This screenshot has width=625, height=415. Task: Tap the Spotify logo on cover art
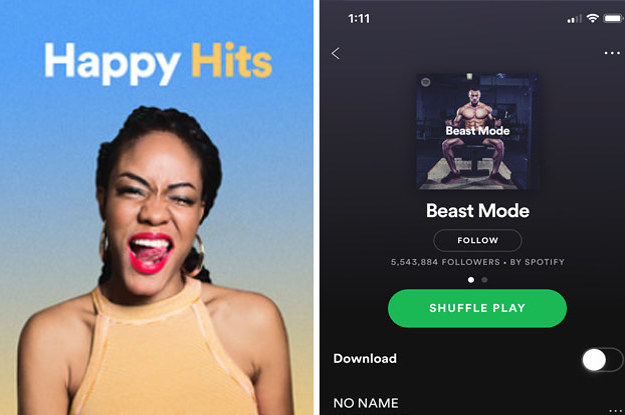pyautogui.click(x=426, y=82)
